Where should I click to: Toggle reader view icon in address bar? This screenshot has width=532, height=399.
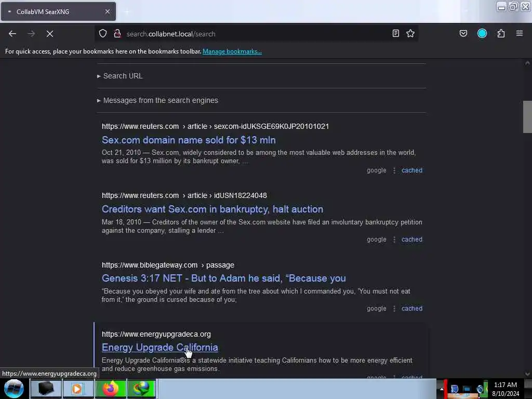[395, 33]
